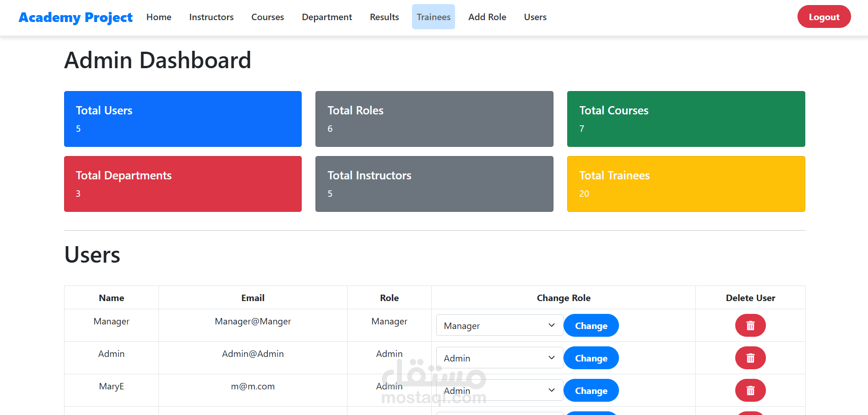Image resolution: width=868 pixels, height=415 pixels.
Task: Delete the Admin user with the trash icon
Action: tap(750, 358)
